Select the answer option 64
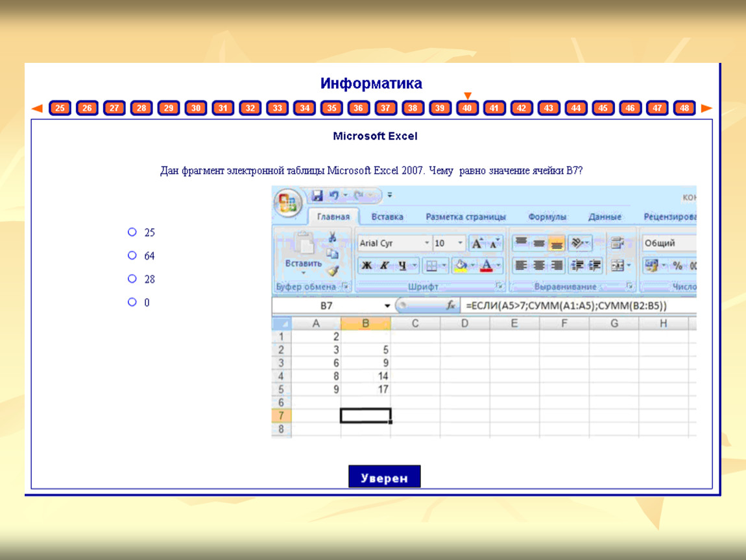 [x=132, y=255]
